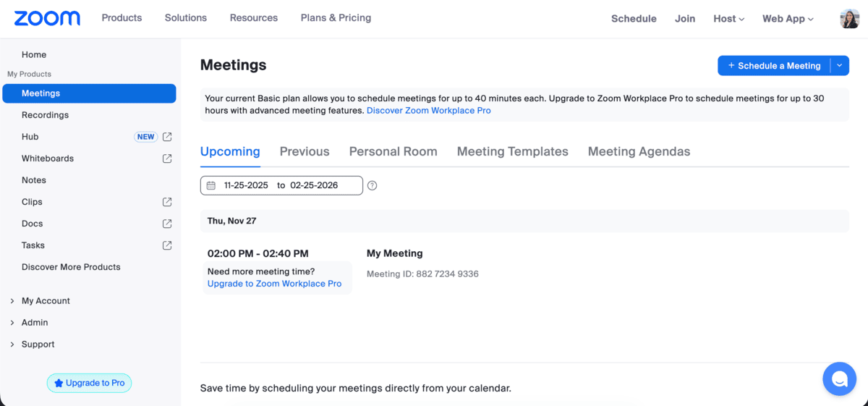Open the Solutions menu

pyautogui.click(x=186, y=18)
